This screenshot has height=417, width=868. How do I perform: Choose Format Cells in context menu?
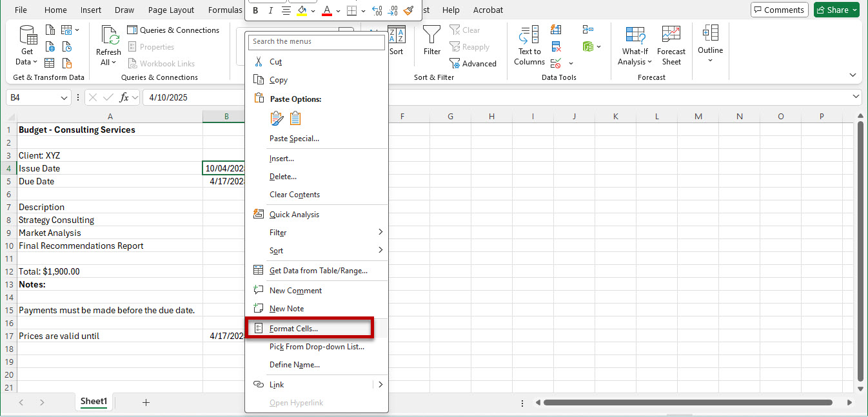[x=317, y=329]
